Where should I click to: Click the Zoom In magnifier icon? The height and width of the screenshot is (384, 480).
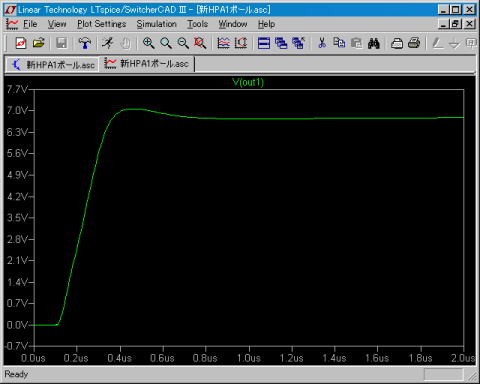click(148, 43)
